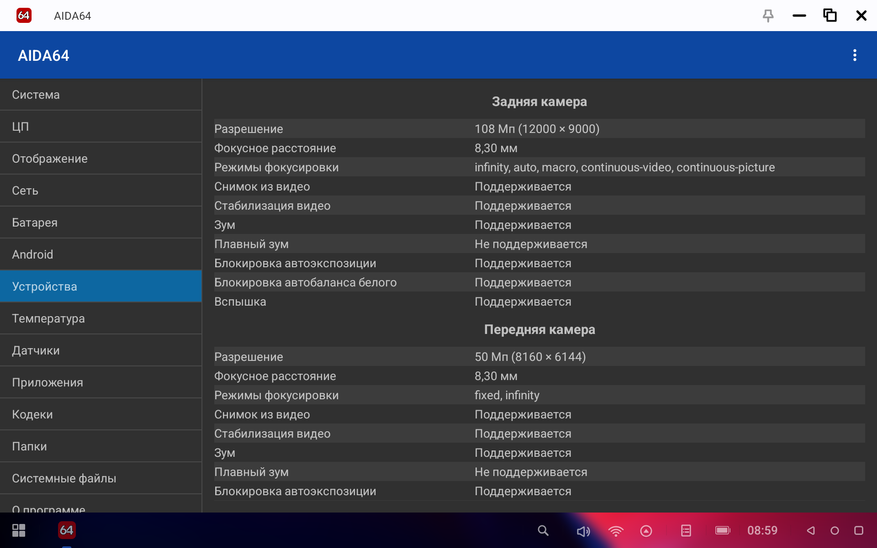Click the Задняя камера heading
The width and height of the screenshot is (877, 548).
click(539, 101)
